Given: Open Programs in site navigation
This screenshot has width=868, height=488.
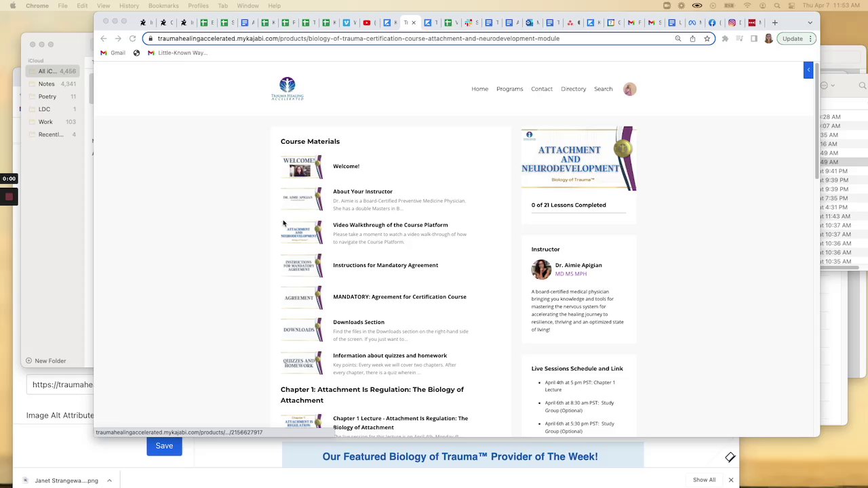Looking at the screenshot, I should 509,89.
